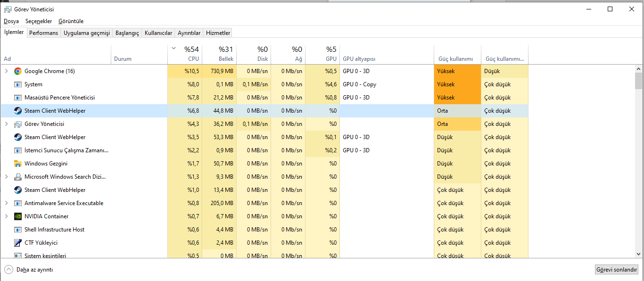Select the highlighted Steam Client WebHelper icon

[x=18, y=111]
